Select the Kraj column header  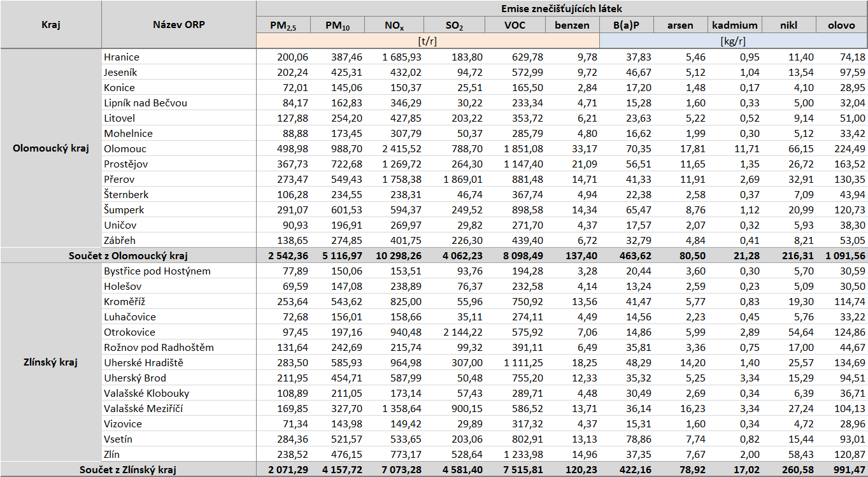click(x=51, y=25)
